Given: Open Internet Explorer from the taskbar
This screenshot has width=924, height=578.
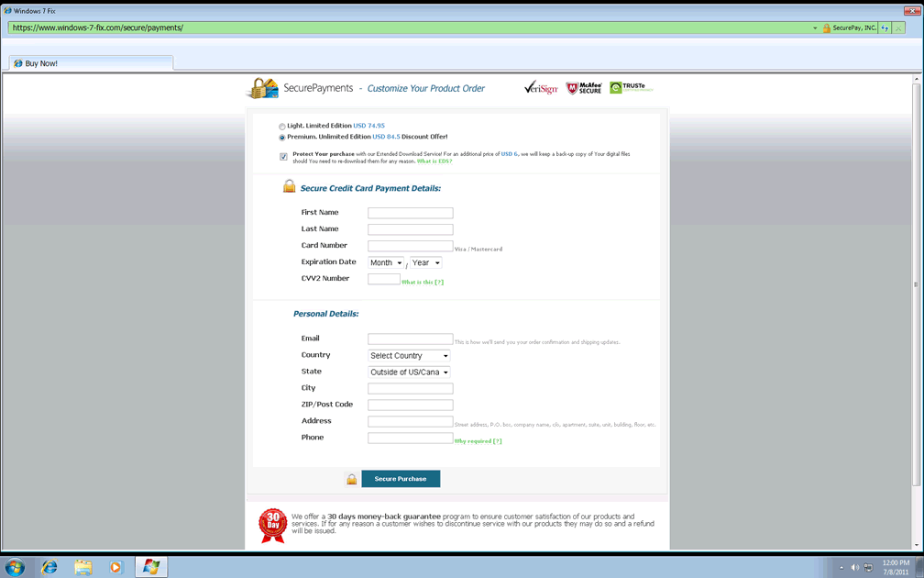Looking at the screenshot, I should [x=49, y=567].
